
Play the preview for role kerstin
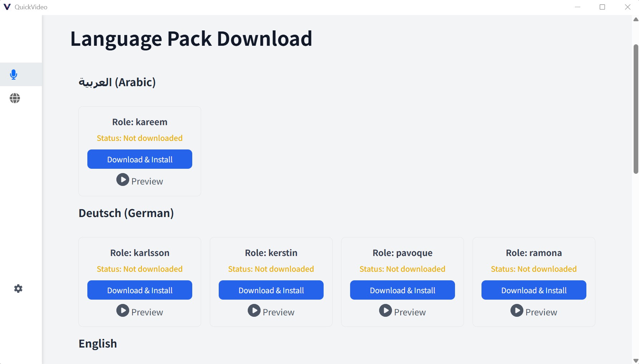(254, 310)
